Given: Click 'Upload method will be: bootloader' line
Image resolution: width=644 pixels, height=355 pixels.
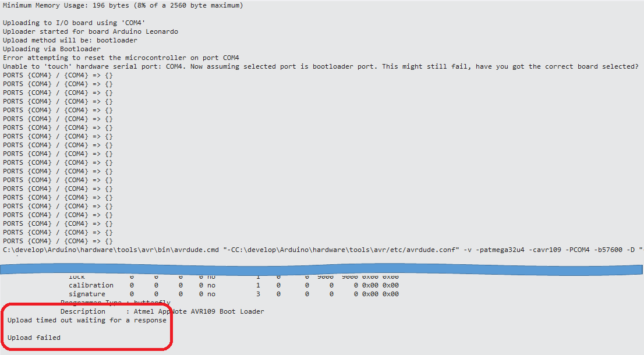Looking at the screenshot, I should [x=70, y=40].
